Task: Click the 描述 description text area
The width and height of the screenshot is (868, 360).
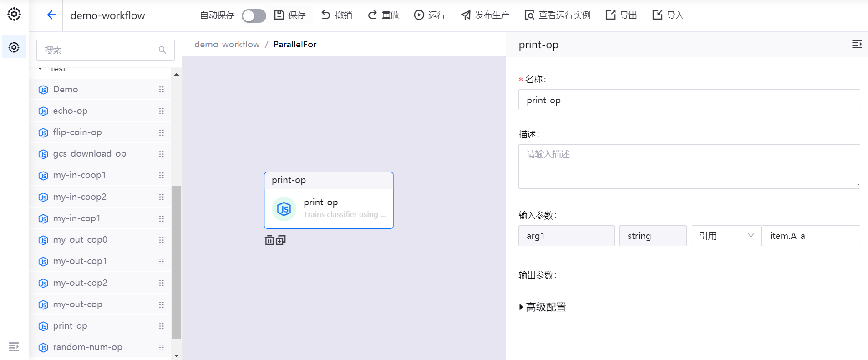Action: [689, 166]
